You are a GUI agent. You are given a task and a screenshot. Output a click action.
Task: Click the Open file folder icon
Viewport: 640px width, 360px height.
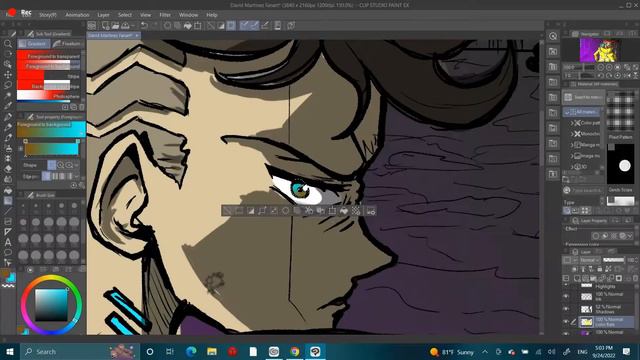(116, 26)
